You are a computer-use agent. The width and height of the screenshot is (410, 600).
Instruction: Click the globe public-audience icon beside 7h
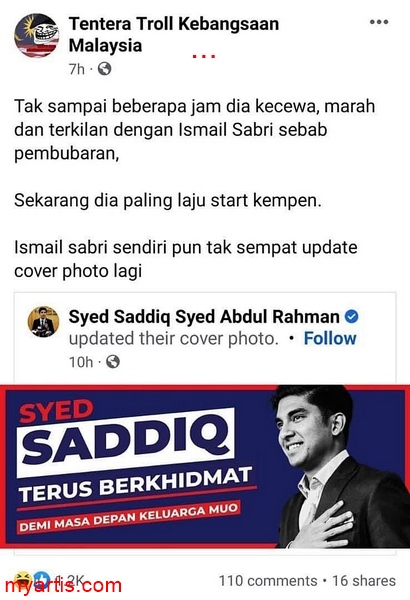point(105,69)
